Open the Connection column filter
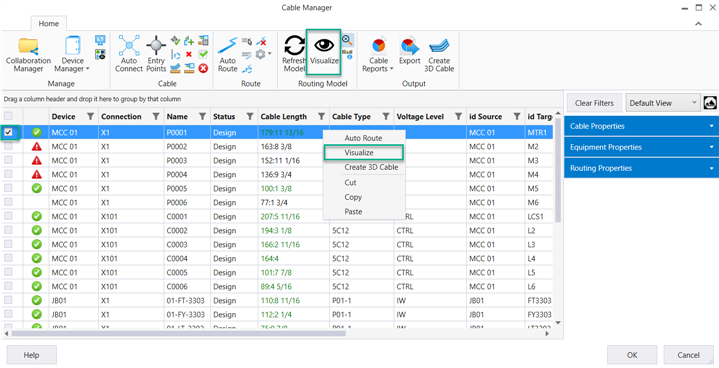 156,116
